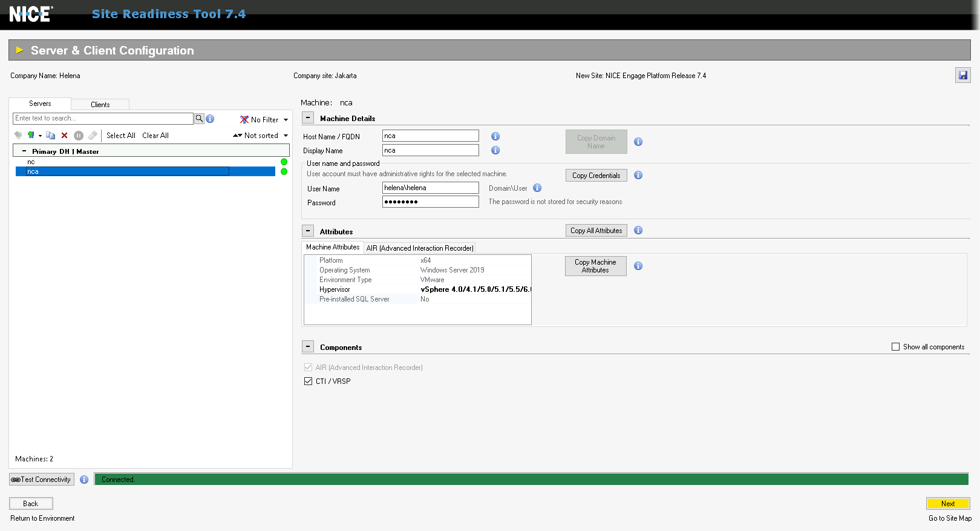The width and height of the screenshot is (980, 531).
Task: Open the No Filter dropdown
Action: (x=264, y=120)
